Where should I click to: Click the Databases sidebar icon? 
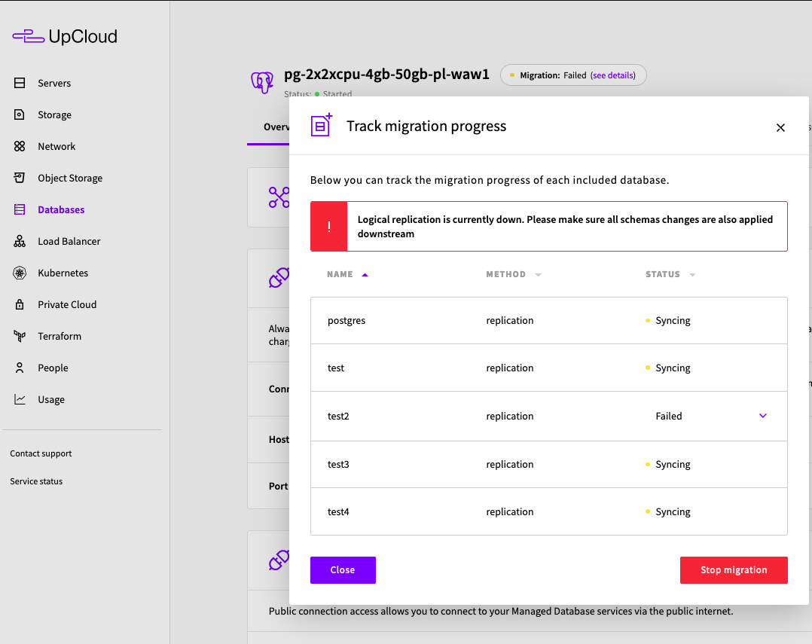pos(20,209)
